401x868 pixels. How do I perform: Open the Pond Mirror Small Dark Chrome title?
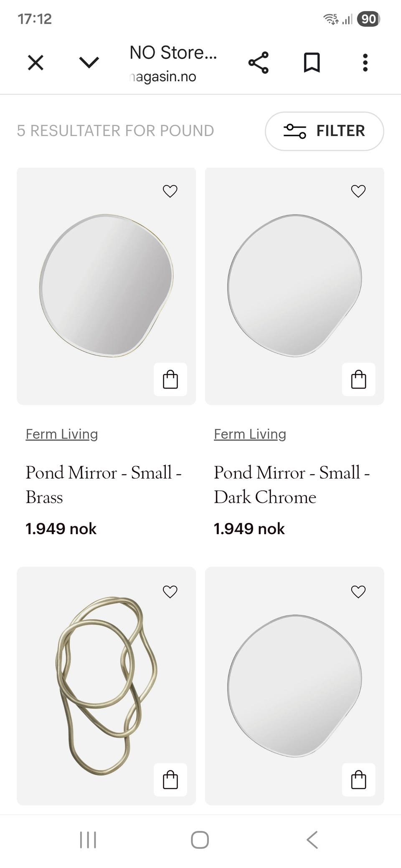point(292,484)
